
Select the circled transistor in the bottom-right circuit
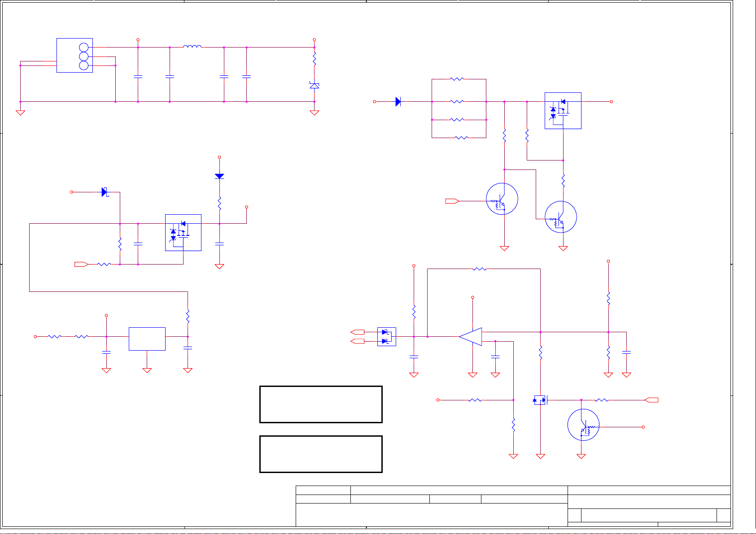(583, 425)
